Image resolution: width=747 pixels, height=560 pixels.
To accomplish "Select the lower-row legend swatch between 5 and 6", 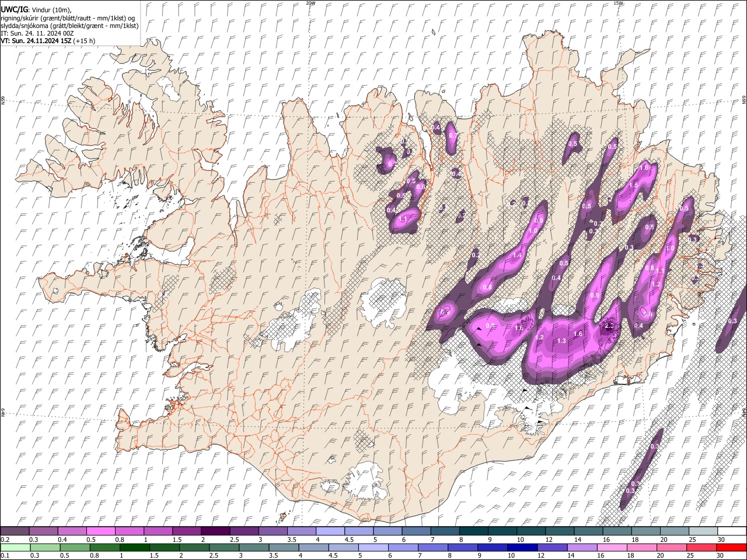I will click(373, 547).
